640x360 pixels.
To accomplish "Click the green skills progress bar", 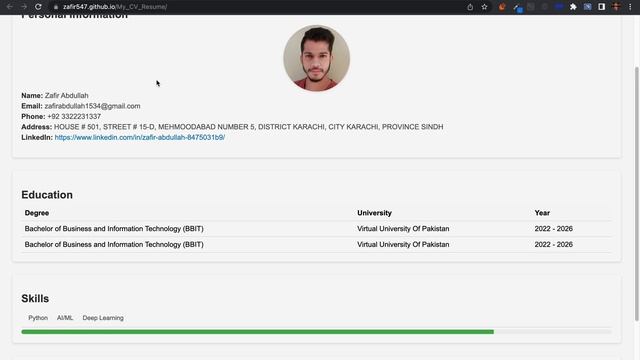I will 258,332.
